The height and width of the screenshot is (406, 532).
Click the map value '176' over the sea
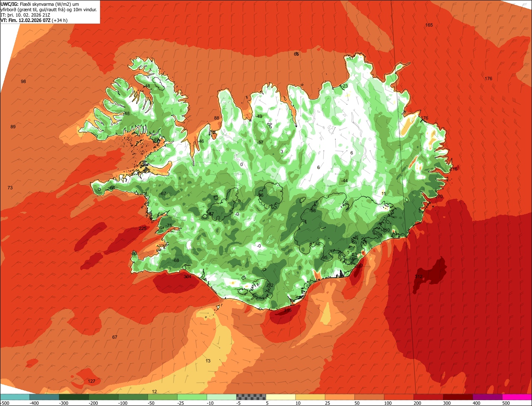tap(488, 79)
